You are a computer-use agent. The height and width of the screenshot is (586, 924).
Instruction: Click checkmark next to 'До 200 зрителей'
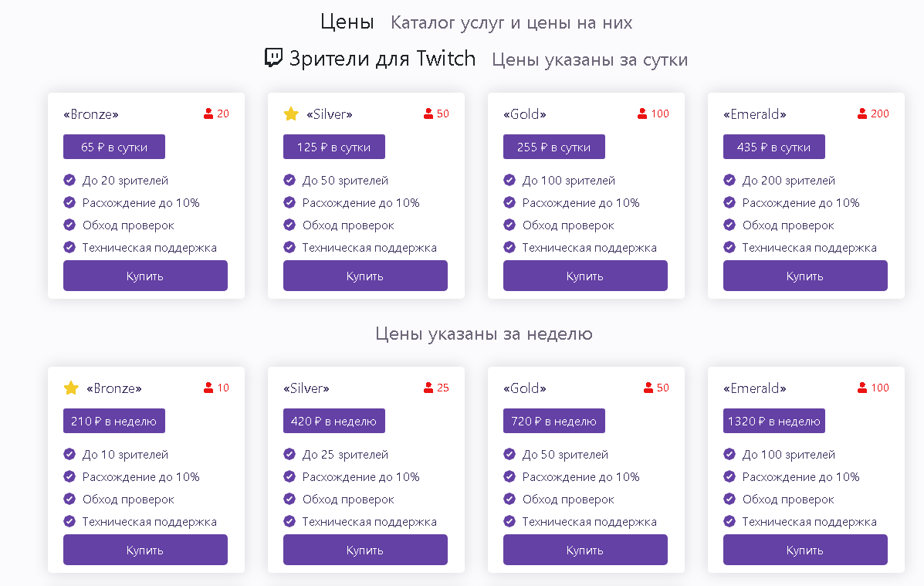729,180
